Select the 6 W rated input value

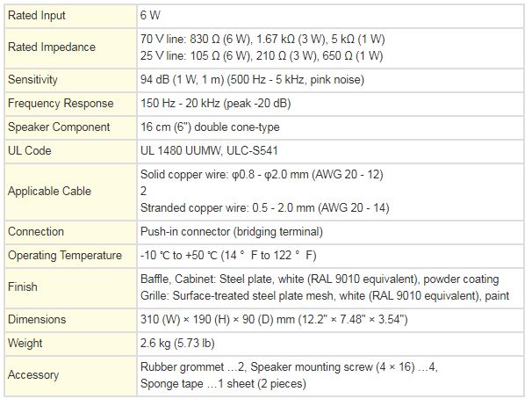[x=150, y=16]
